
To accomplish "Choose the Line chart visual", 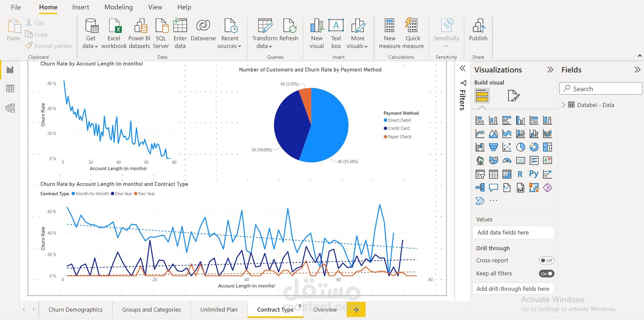I will click(x=480, y=134).
